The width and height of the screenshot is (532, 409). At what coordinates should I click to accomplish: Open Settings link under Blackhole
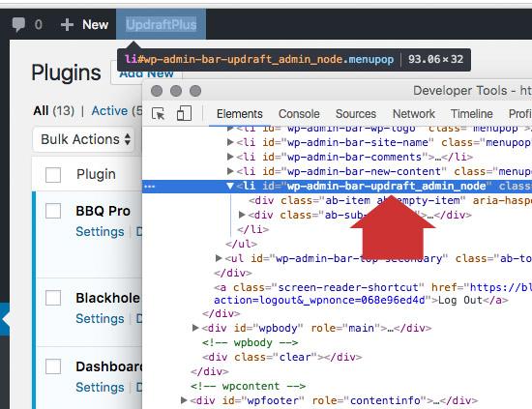click(x=100, y=319)
